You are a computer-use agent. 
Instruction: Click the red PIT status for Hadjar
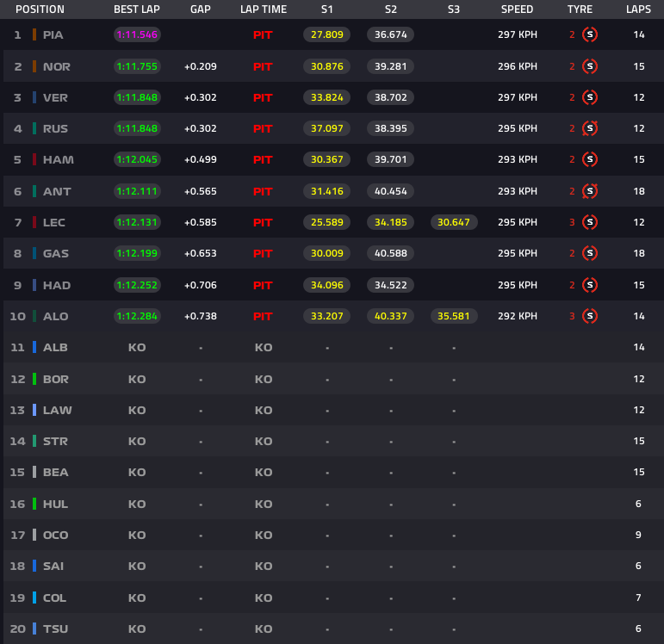point(263,285)
